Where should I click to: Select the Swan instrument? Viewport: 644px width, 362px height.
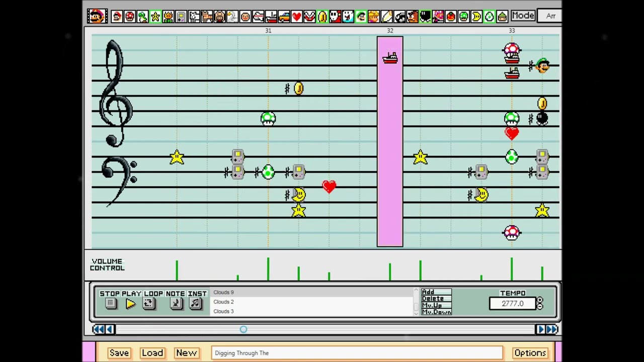[x=232, y=17]
